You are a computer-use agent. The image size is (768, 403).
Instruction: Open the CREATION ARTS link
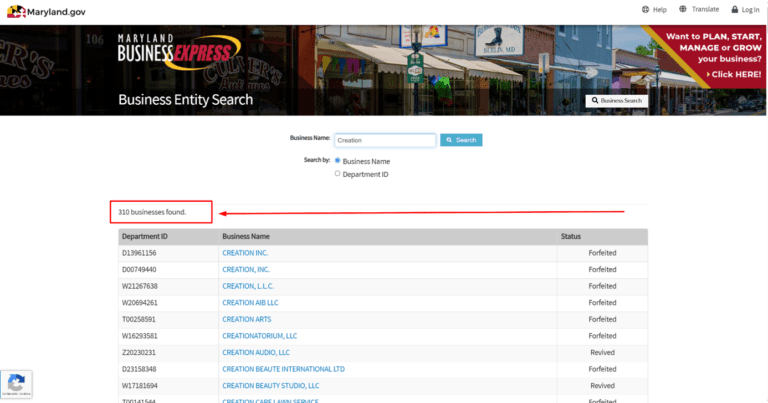(x=247, y=319)
